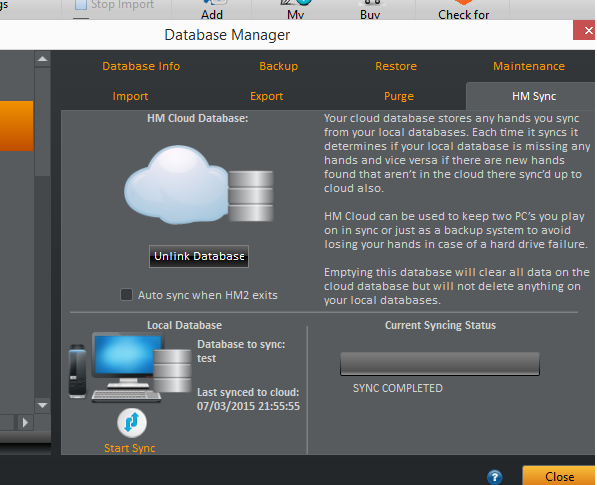This screenshot has height=485, width=597.
Task: Open the Restore tab
Action: pyautogui.click(x=396, y=66)
